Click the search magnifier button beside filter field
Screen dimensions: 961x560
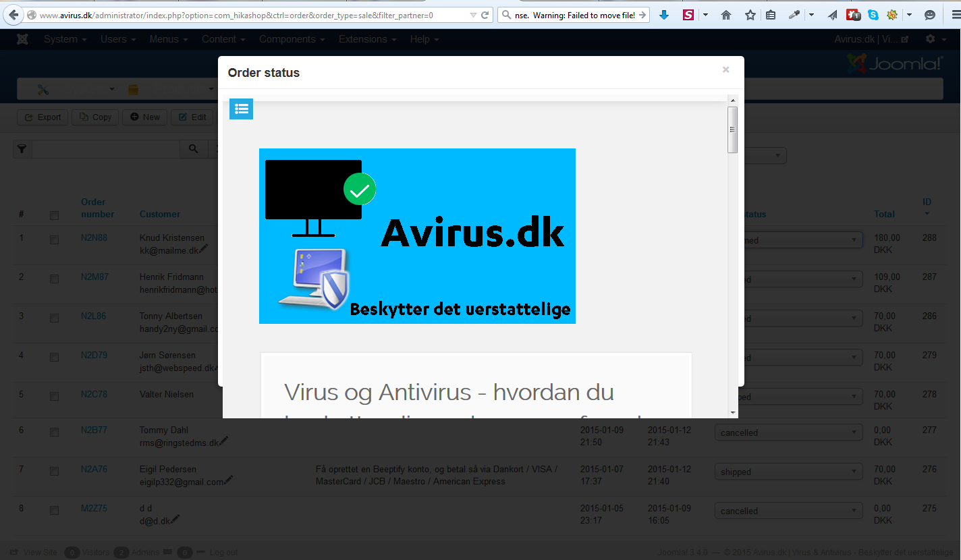(194, 149)
